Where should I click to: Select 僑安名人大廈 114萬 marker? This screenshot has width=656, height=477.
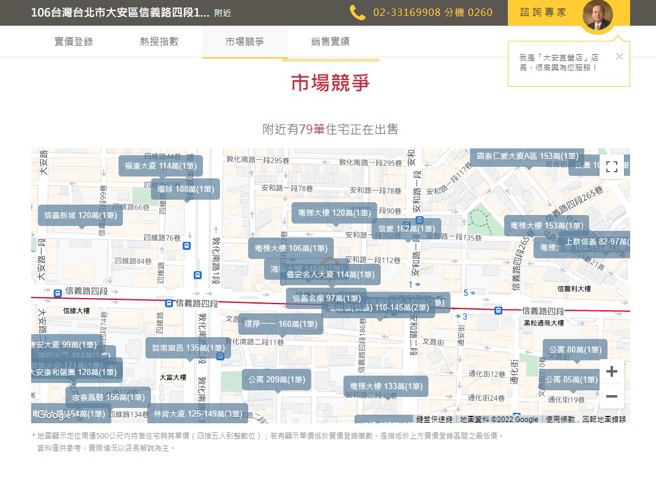(x=331, y=275)
